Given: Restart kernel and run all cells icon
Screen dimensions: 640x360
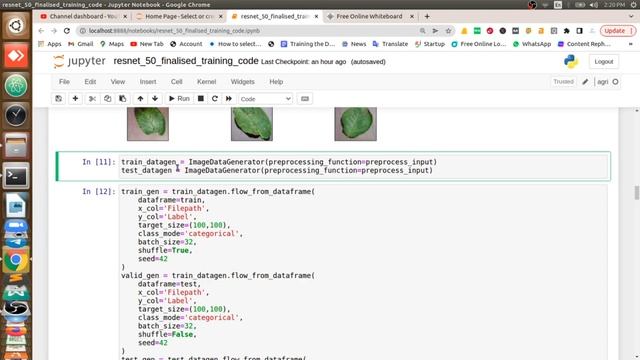Looking at the screenshot, I should (229, 99).
